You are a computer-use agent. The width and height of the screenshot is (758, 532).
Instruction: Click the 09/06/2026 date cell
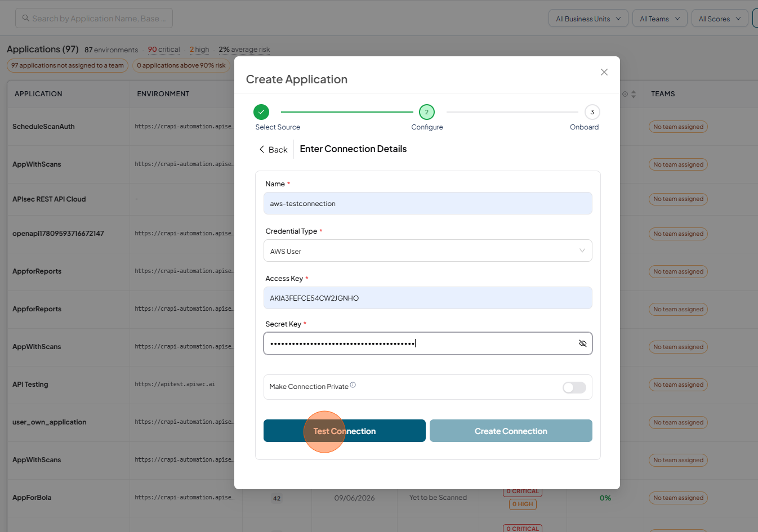(x=354, y=498)
